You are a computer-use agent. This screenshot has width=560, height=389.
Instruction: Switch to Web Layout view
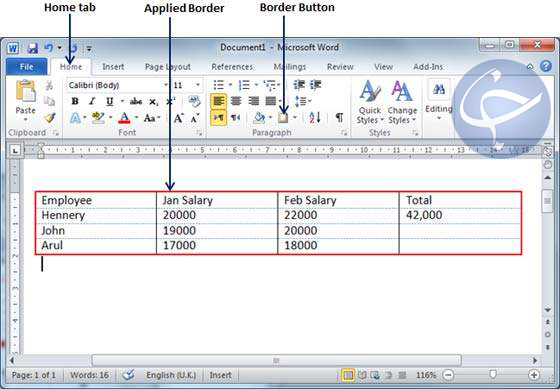375,375
